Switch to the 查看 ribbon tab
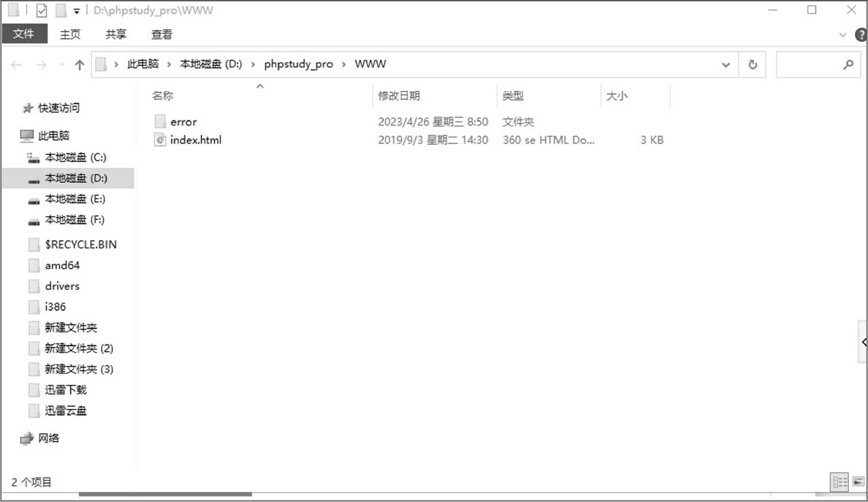The height and width of the screenshot is (502, 868). coord(162,34)
